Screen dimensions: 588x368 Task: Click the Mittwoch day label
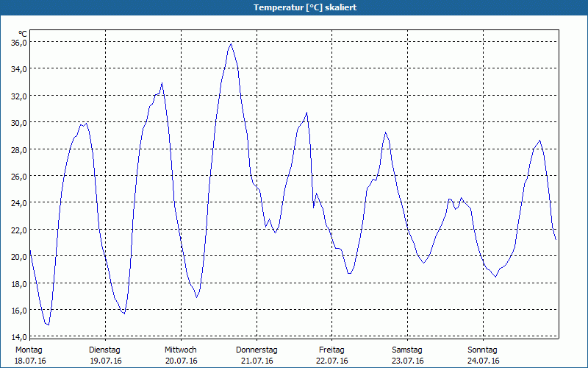181,350
